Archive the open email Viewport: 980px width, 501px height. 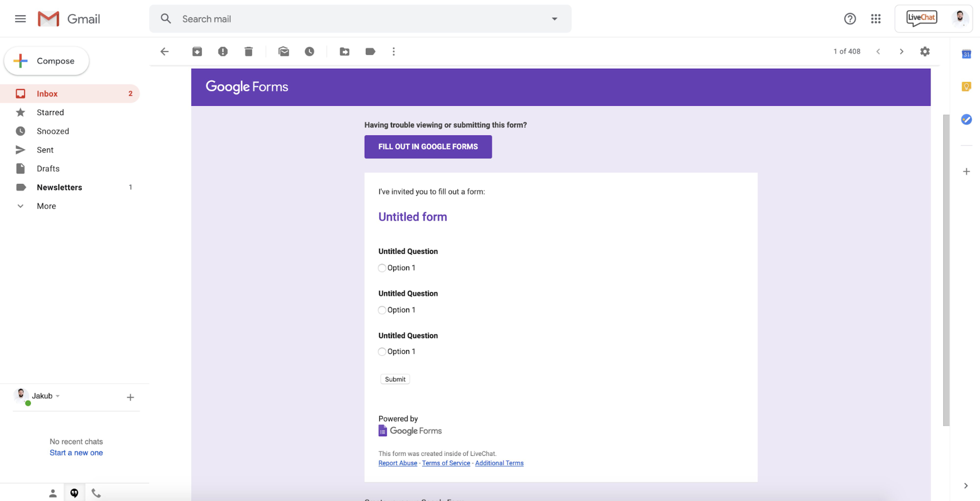[197, 52]
